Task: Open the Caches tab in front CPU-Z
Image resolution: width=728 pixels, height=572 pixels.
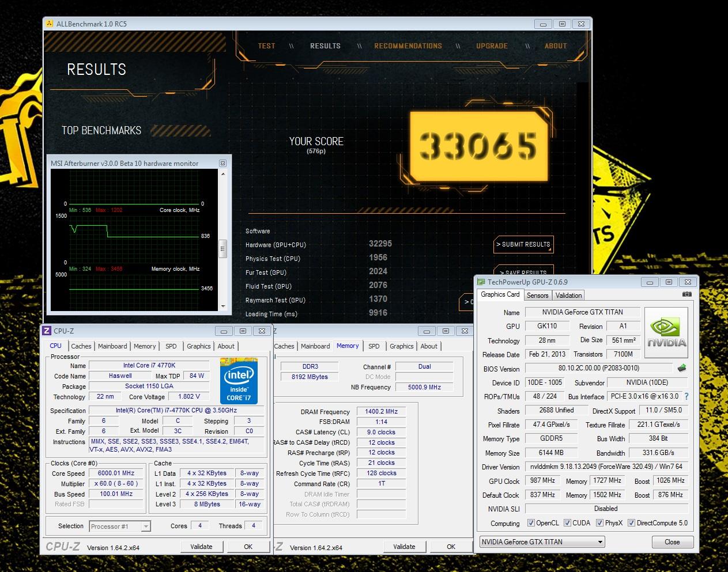Action: point(81,346)
